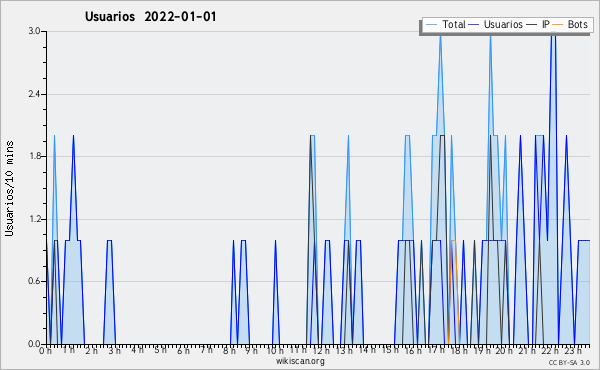Viewport: 600px width, 370px height.
Task: Click the 'Total' legend label
Action: point(453,24)
